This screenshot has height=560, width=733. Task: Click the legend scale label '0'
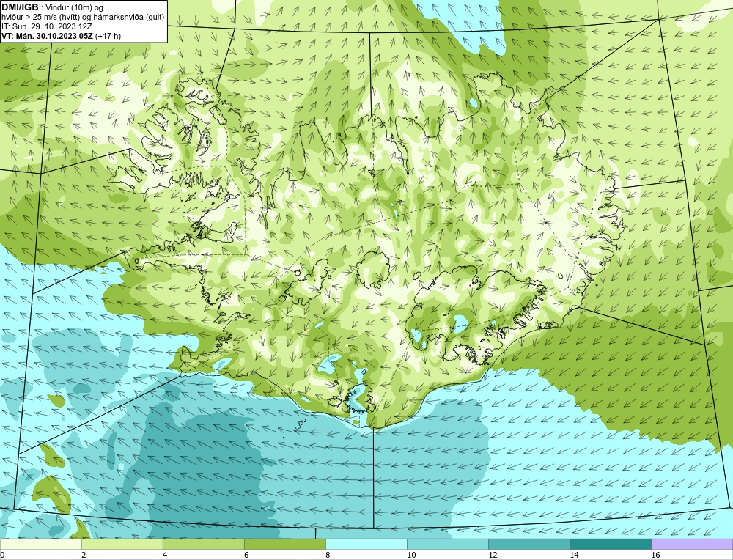pos(2,555)
